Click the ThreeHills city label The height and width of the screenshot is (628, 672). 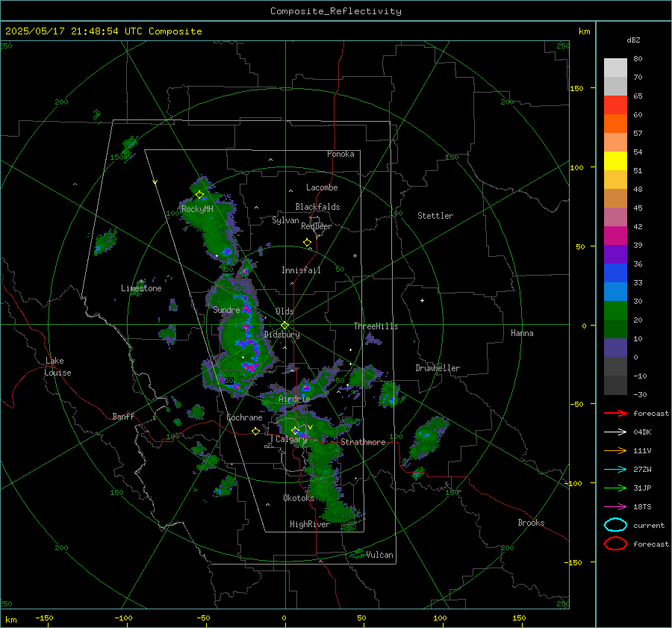coord(376,326)
